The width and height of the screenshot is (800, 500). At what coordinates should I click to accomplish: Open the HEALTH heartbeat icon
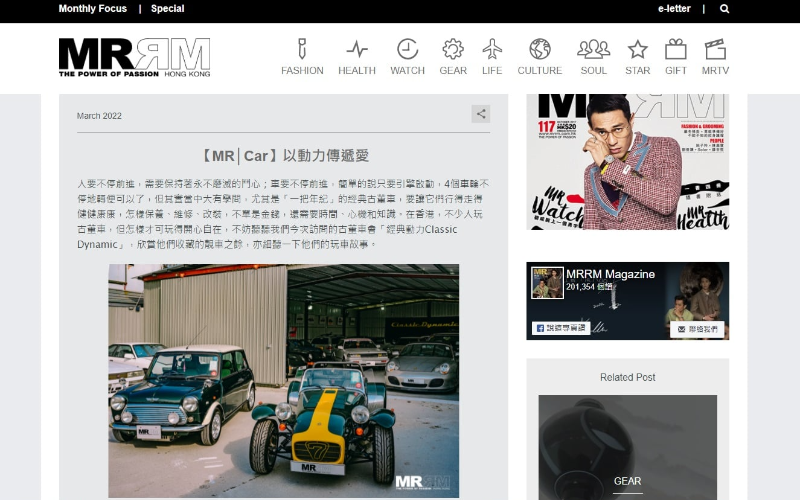click(357, 49)
